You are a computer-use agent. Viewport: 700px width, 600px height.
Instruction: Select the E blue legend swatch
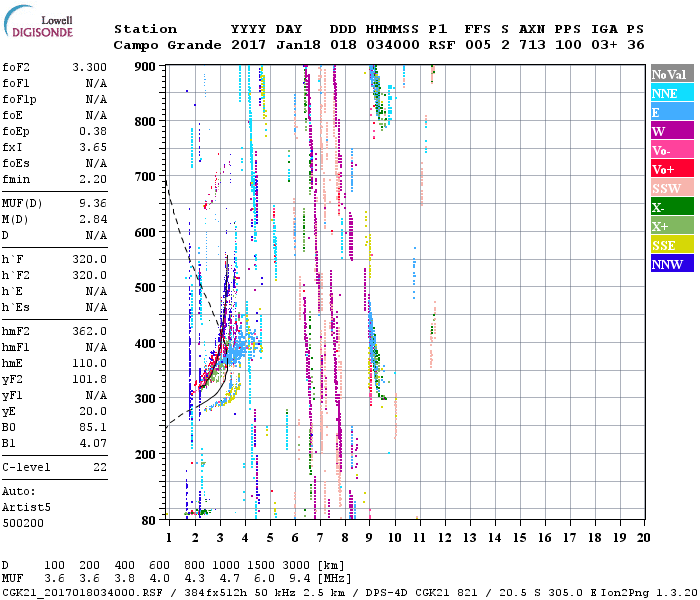[672, 111]
